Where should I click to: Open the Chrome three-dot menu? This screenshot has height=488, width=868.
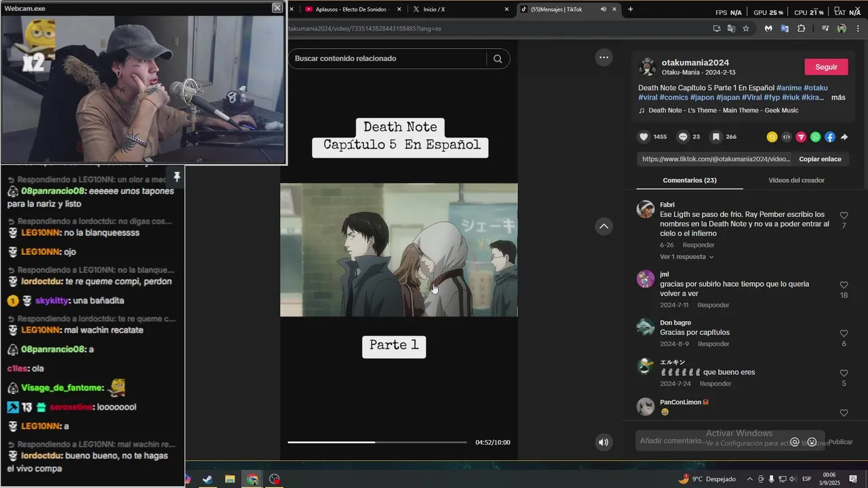[x=858, y=28]
